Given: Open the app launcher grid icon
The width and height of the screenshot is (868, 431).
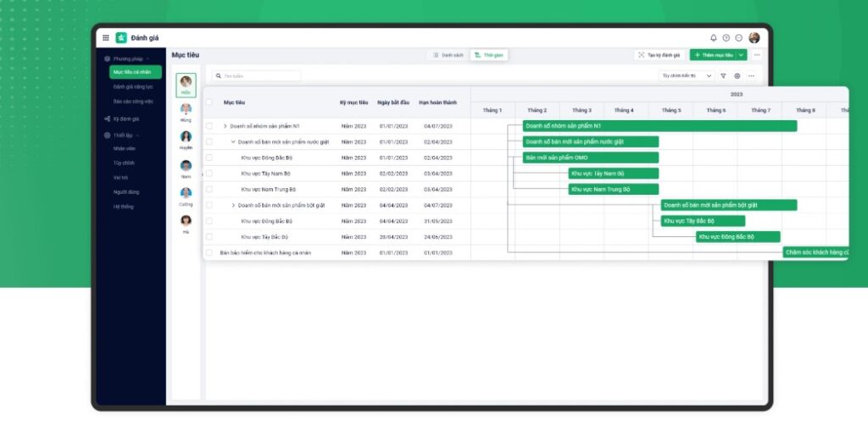Looking at the screenshot, I should click(106, 37).
